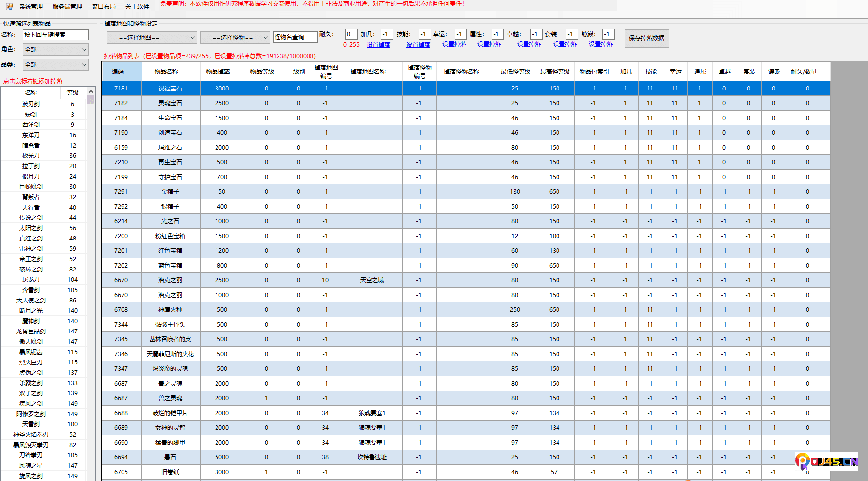868x481 pixels.
Task: Click the 神鹰火种 item name cell
Action: point(171,310)
